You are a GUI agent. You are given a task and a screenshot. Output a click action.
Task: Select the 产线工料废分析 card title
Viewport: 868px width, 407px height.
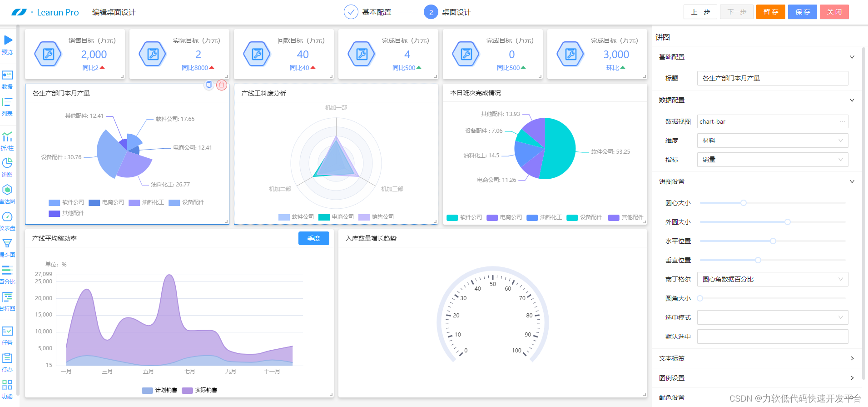click(x=263, y=93)
